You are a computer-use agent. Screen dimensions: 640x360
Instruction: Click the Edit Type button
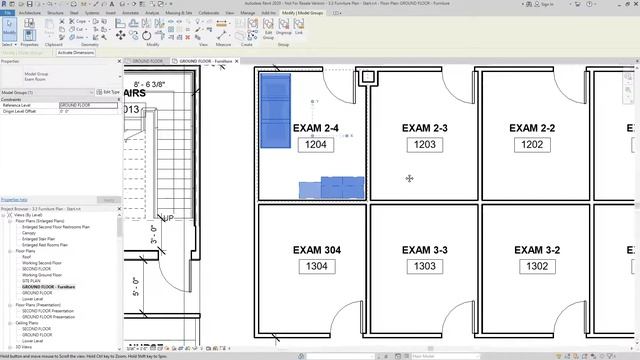click(108, 92)
